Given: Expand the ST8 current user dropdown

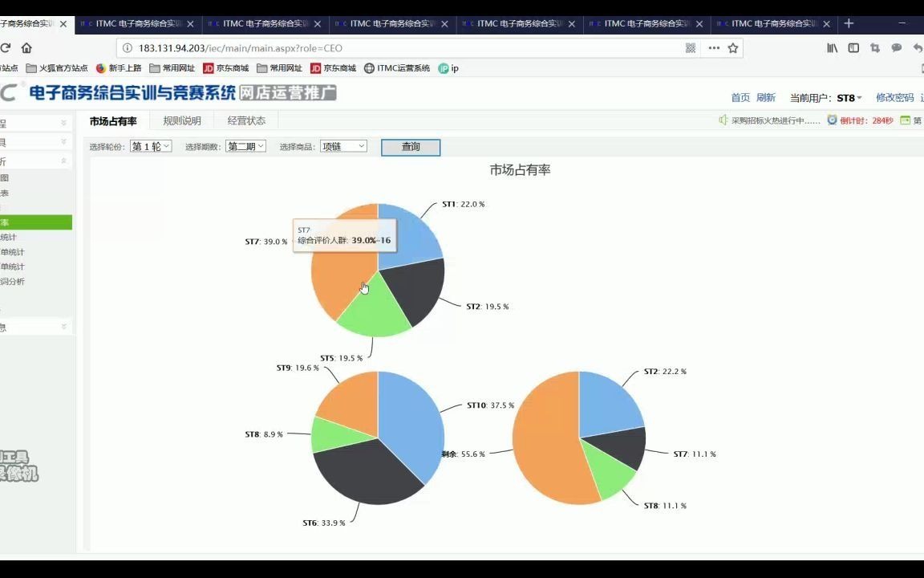Looking at the screenshot, I should [x=851, y=97].
